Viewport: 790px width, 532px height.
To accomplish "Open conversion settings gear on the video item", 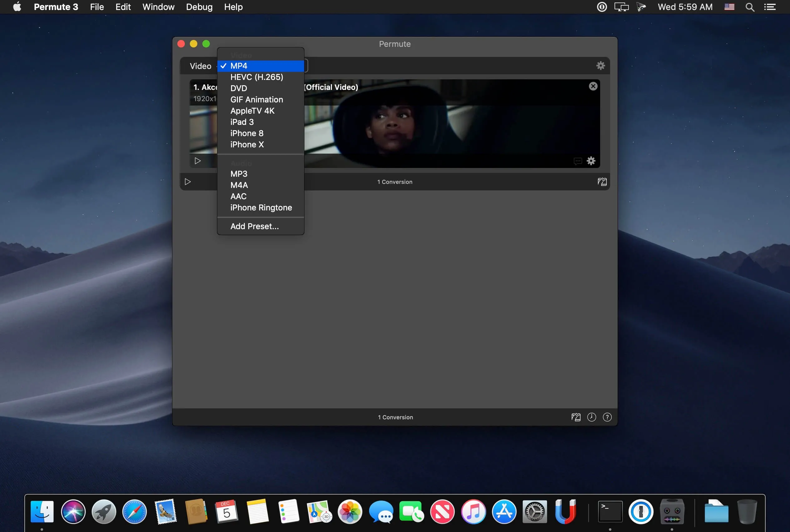I will click(x=591, y=160).
